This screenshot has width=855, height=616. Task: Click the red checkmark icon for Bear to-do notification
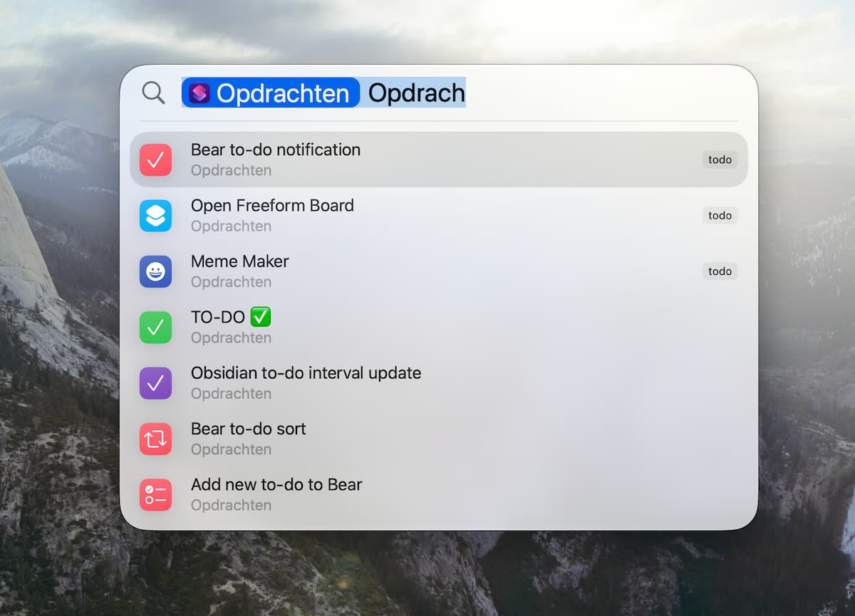[x=155, y=160]
